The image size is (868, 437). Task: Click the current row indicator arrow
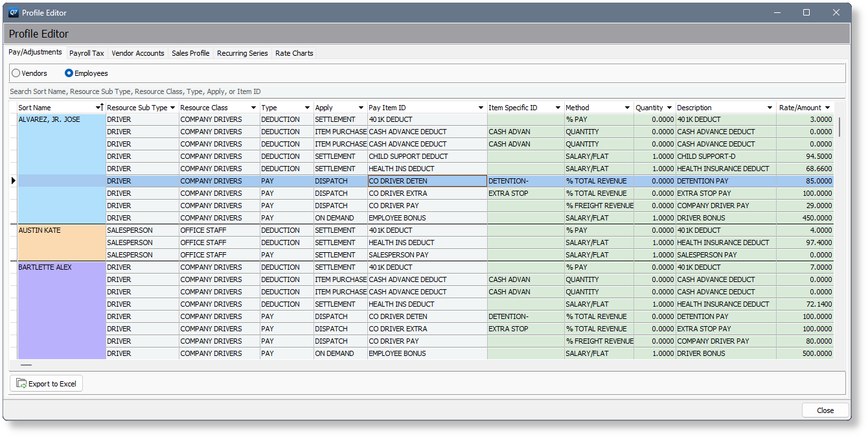tap(13, 181)
